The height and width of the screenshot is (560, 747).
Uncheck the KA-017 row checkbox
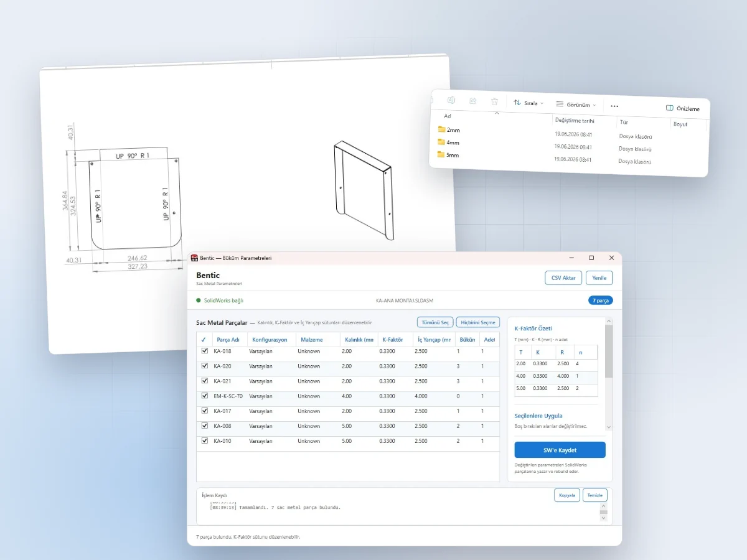(204, 411)
